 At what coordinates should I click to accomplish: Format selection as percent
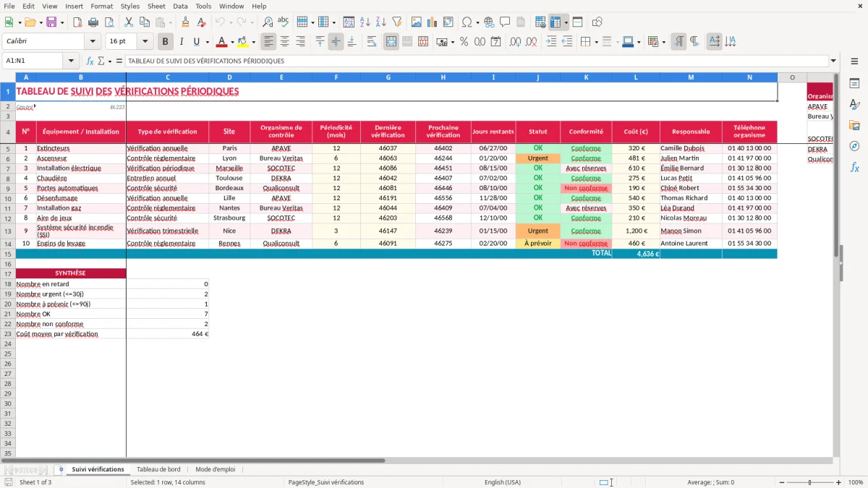464,42
